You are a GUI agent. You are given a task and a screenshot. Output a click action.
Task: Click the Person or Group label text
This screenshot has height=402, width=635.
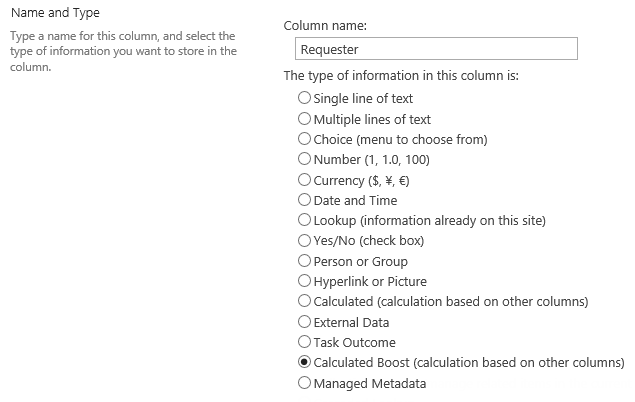pyautogui.click(x=360, y=262)
